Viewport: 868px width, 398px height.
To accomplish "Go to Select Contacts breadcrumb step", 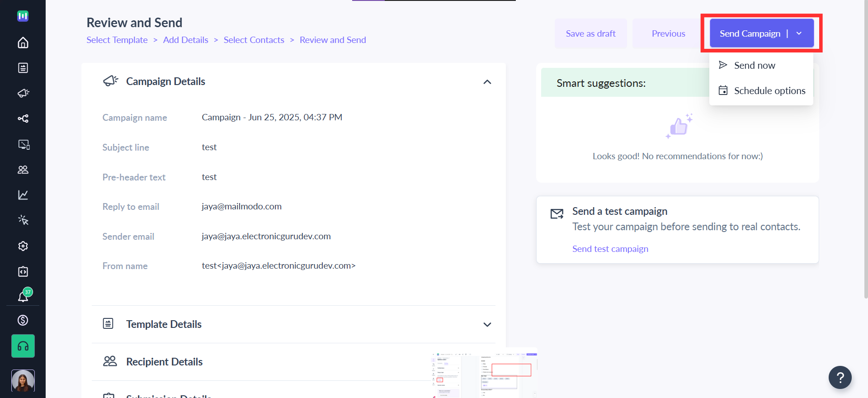I will click(x=254, y=40).
